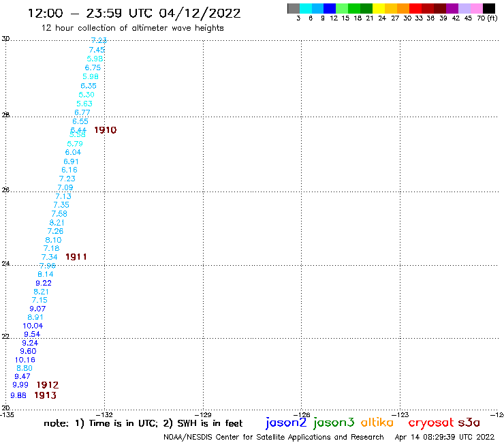Click the -126 longitude axis label

(302, 415)
